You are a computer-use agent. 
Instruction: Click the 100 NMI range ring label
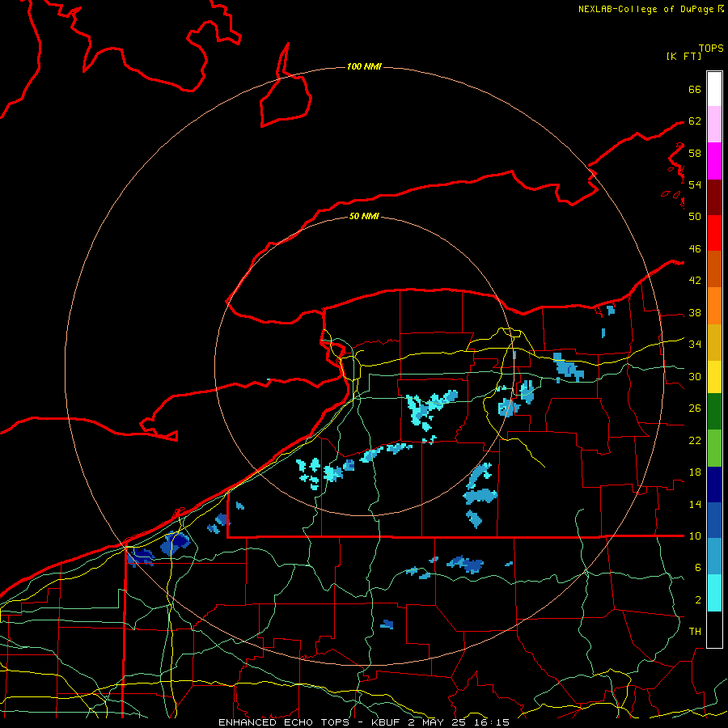tap(364, 66)
